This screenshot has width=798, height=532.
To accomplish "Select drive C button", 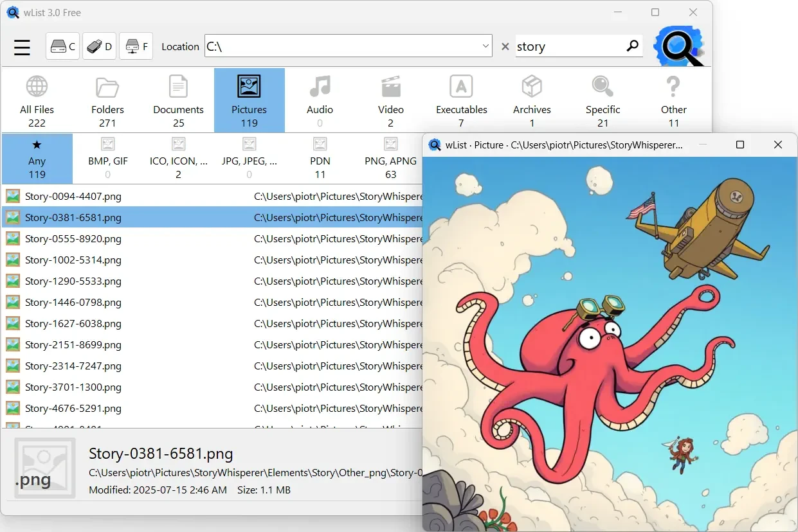I will 62,46.
